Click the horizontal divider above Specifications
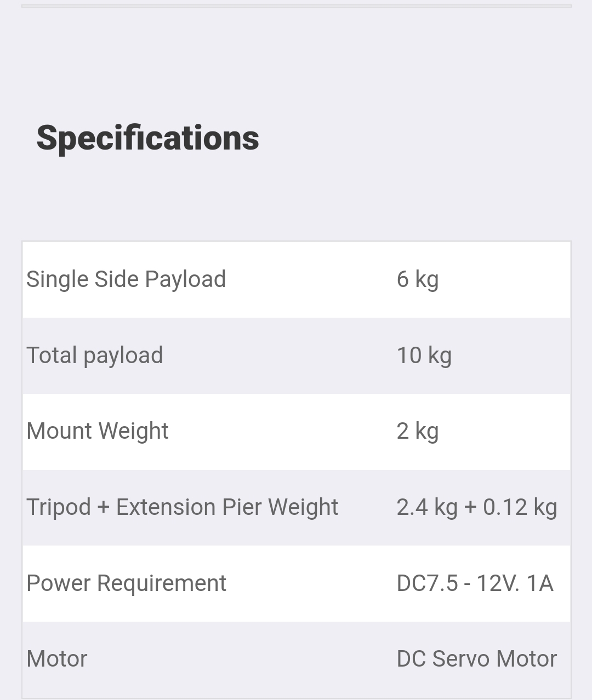 (296, 6)
